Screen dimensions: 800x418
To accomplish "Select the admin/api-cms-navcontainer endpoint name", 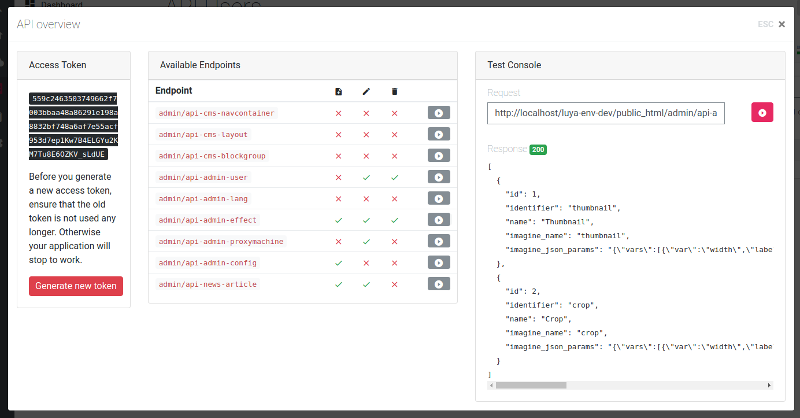I will click(x=216, y=113).
